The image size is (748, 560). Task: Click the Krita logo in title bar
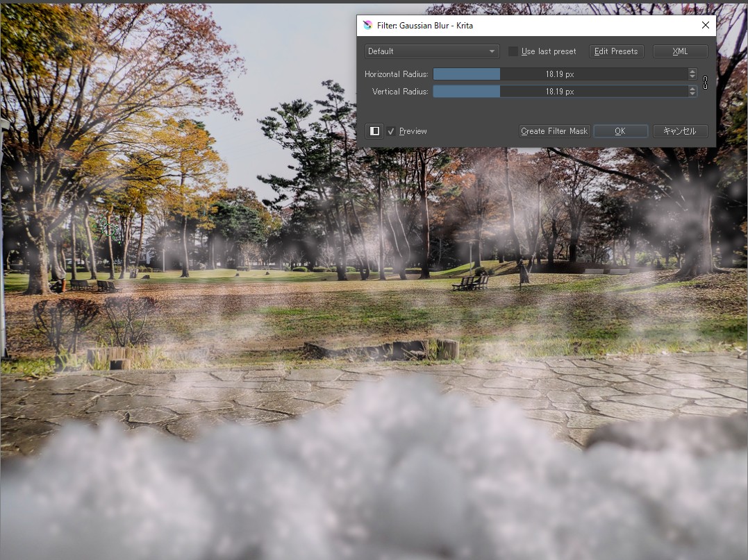point(367,25)
